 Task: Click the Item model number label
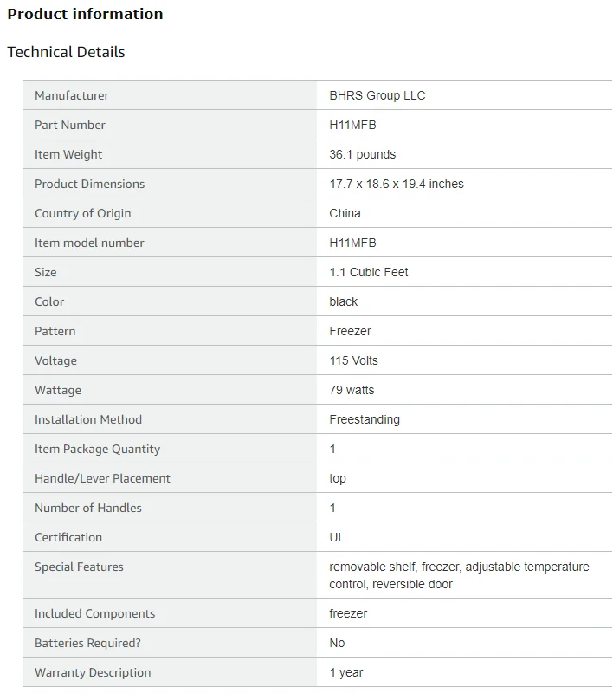(89, 243)
